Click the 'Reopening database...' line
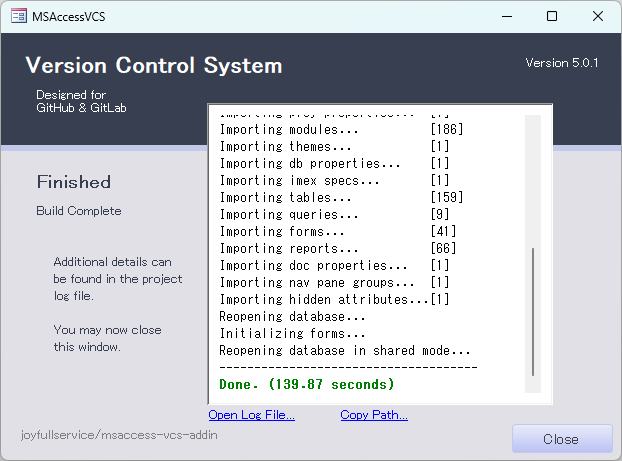The width and height of the screenshot is (622, 461). [292, 317]
